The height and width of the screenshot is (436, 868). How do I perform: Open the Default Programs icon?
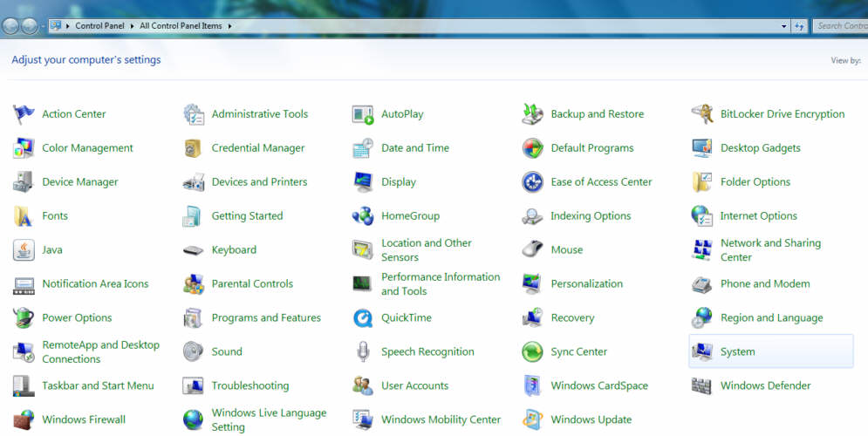click(x=532, y=147)
